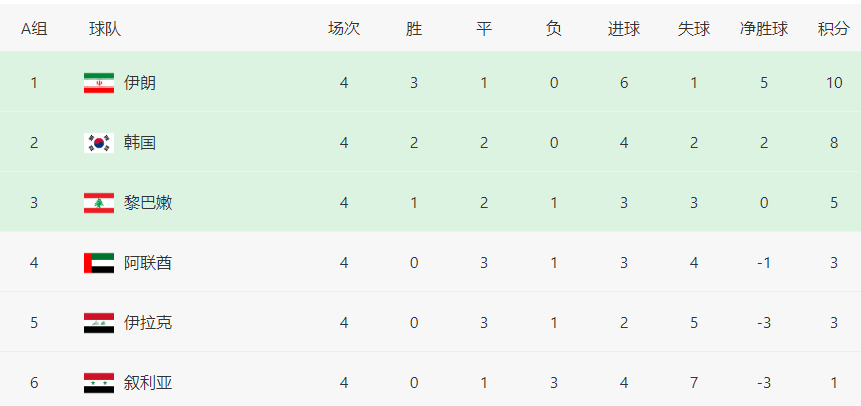Image resolution: width=861 pixels, height=406 pixels.
Task: Select the 伊拉克 team name
Action: 148,323
